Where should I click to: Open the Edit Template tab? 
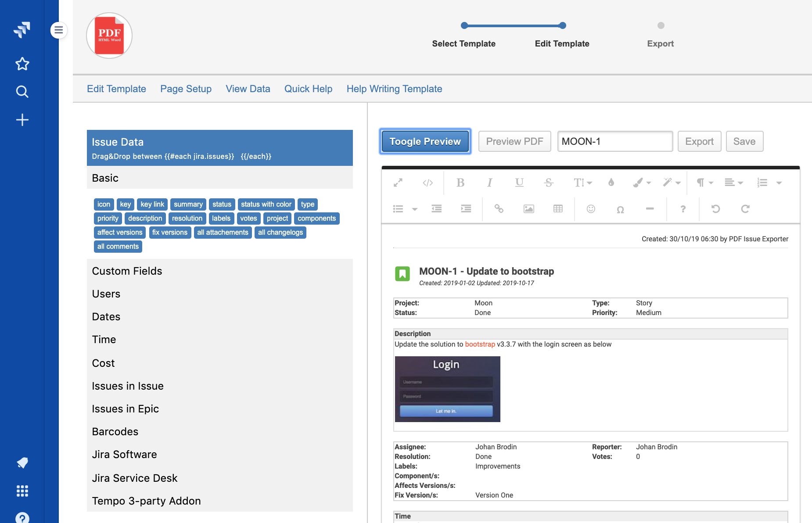click(x=116, y=89)
